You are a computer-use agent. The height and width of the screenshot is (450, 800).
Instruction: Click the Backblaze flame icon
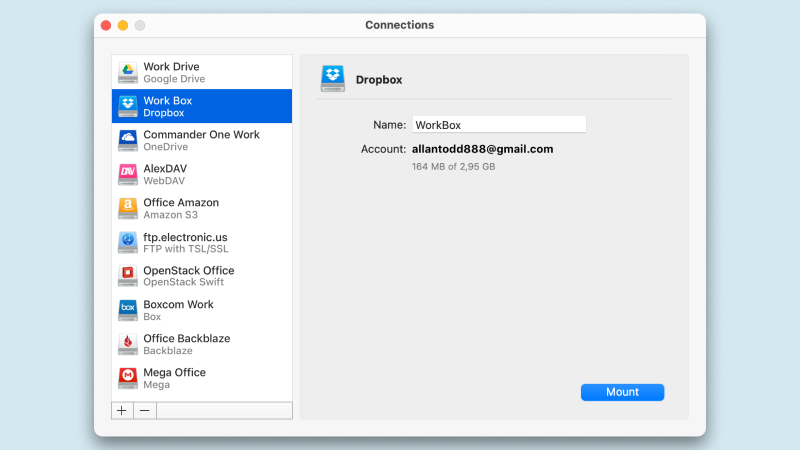[128, 344]
